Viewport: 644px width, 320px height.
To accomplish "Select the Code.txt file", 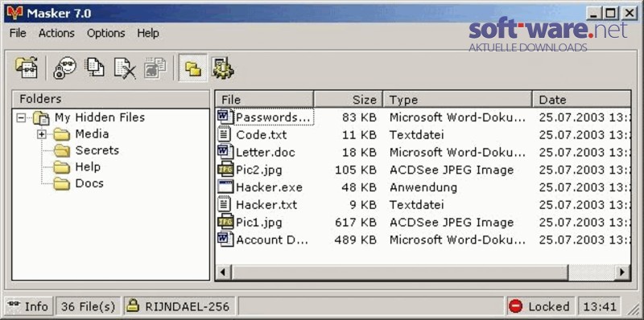I will [423, 135].
